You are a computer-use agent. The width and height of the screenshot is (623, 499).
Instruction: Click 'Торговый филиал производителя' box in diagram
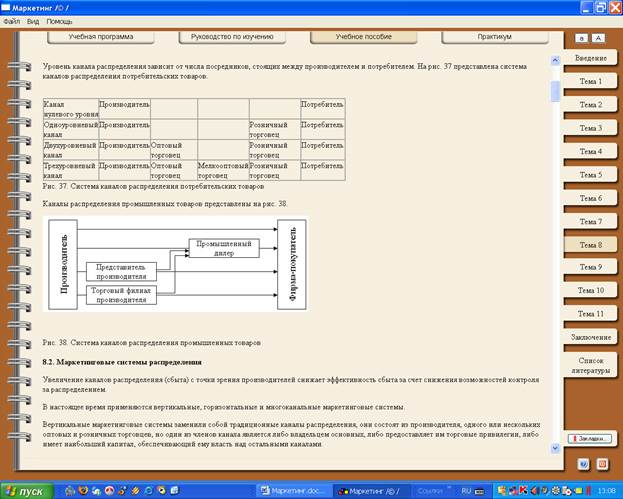coord(121,295)
